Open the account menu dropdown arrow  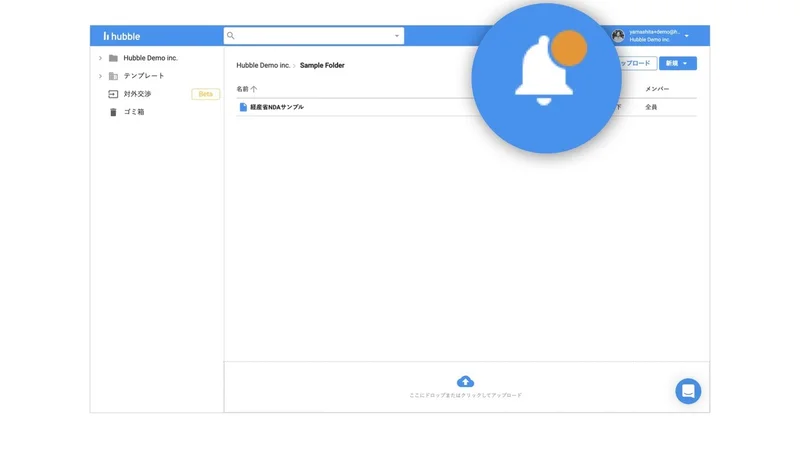tap(687, 36)
